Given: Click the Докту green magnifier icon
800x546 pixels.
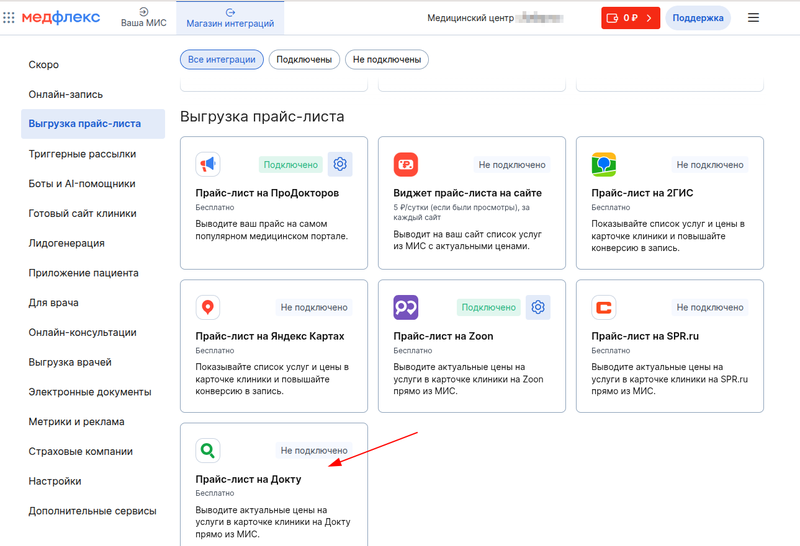Looking at the screenshot, I should coord(208,450).
